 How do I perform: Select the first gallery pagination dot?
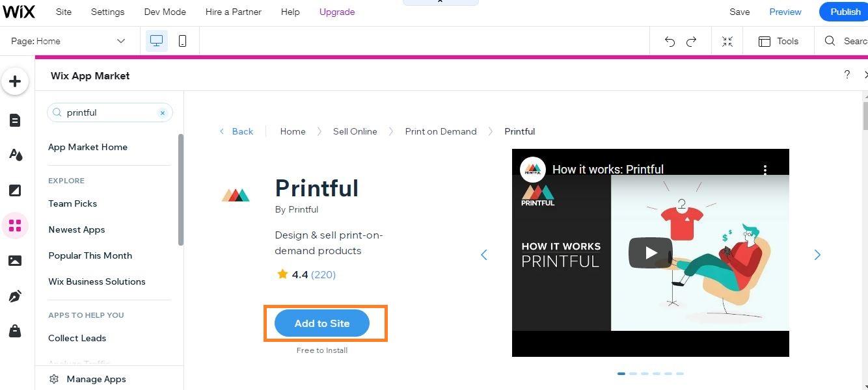pyautogui.click(x=621, y=374)
